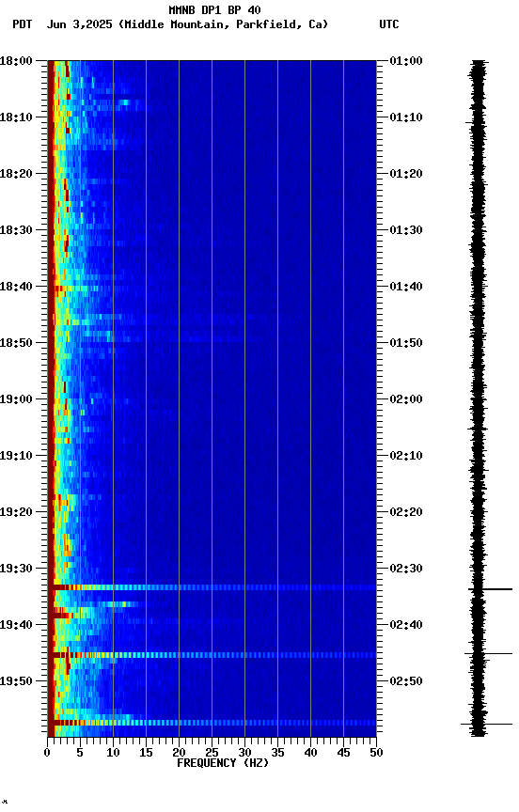
Task: Click the 02:20 UTC time label
Action: (406, 512)
